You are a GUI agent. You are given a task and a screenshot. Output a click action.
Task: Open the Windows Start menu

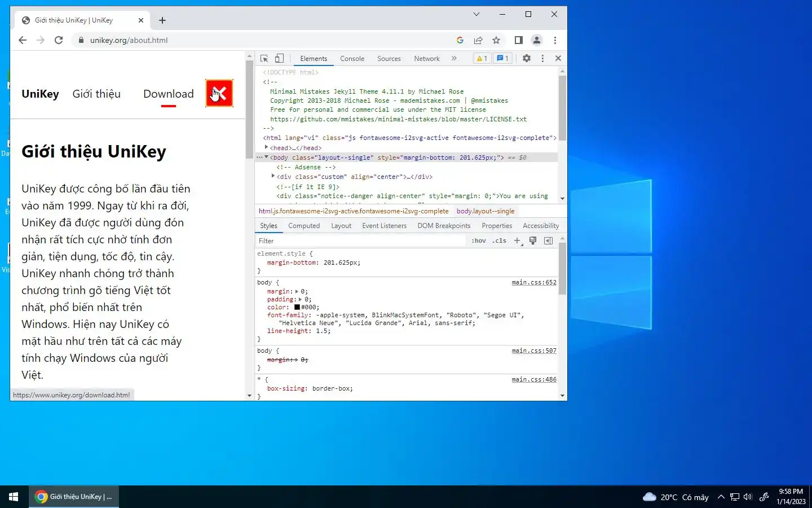pos(14,497)
